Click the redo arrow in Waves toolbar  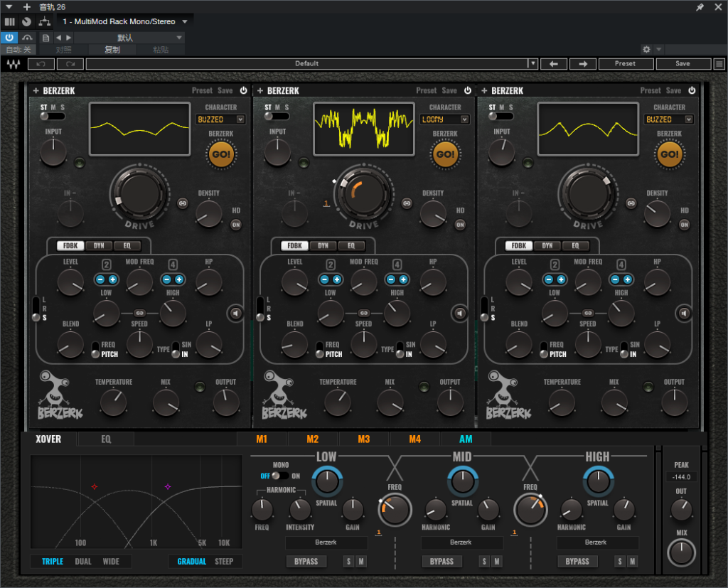[70, 64]
